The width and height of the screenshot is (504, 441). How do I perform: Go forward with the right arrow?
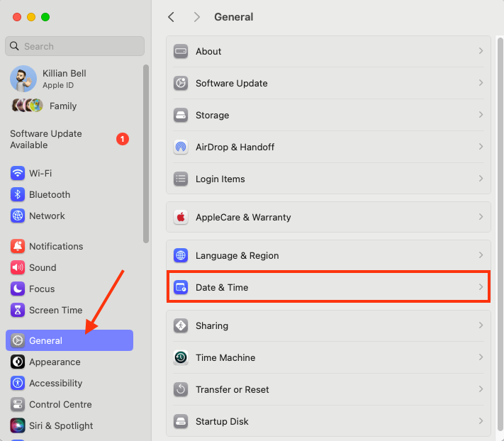[197, 17]
